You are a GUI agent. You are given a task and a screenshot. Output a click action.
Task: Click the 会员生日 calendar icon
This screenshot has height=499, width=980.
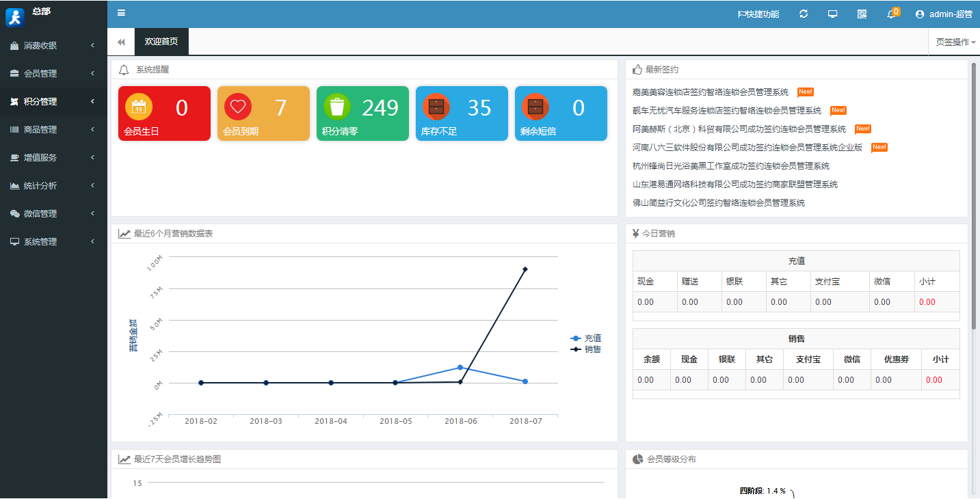[139, 107]
